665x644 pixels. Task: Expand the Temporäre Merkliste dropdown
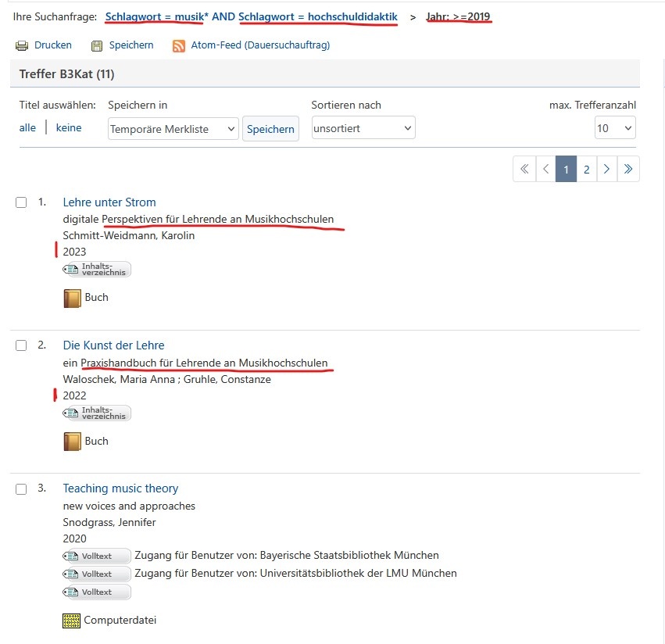(173, 129)
